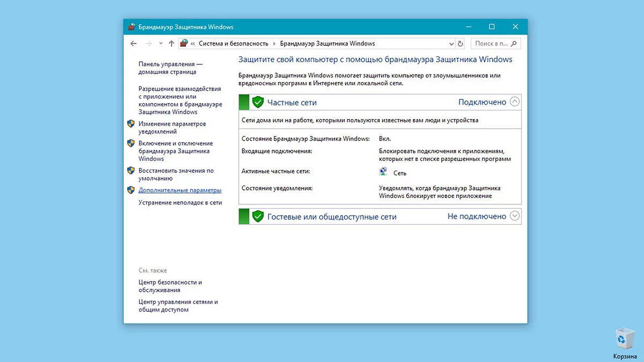The height and width of the screenshot is (362, 644).
Task: Click the green shield next to Частные сети
Action: point(258,102)
